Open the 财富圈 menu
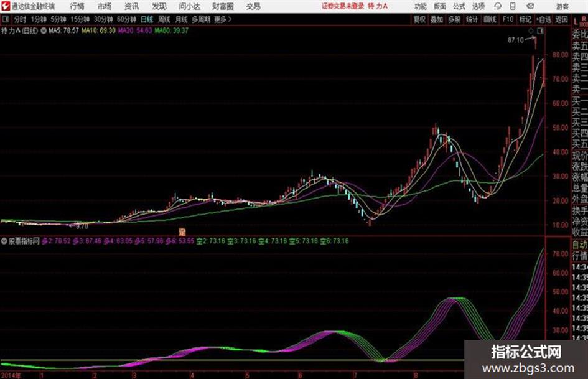Image resolution: width=588 pixels, height=379 pixels. 223,6
